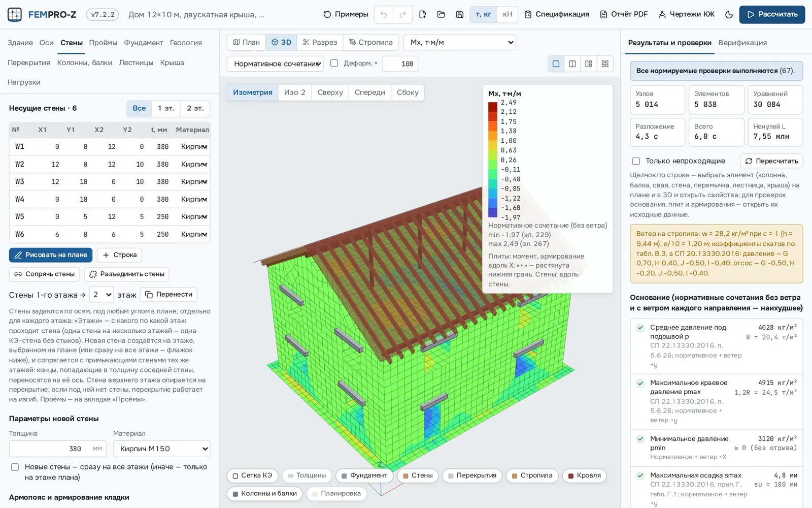Image resolution: width=812 pixels, height=508 pixels.
Task: Open the Фундамент tab
Action: 144,43
